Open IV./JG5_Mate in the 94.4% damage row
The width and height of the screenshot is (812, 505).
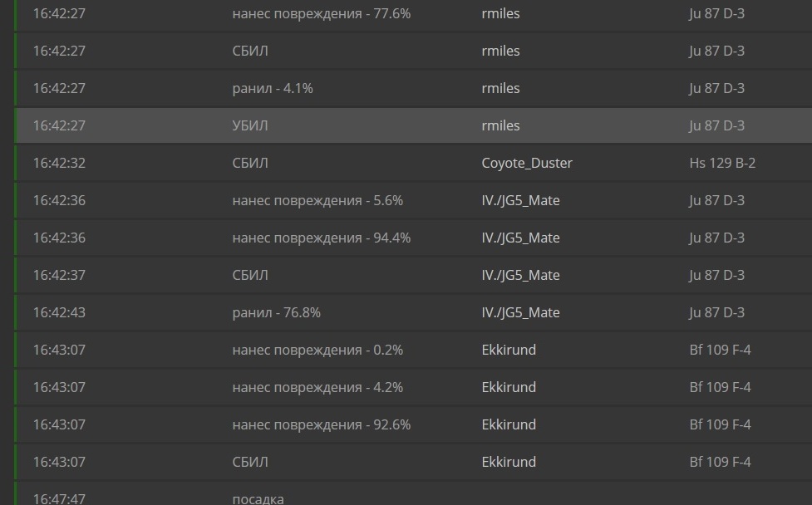click(x=520, y=238)
